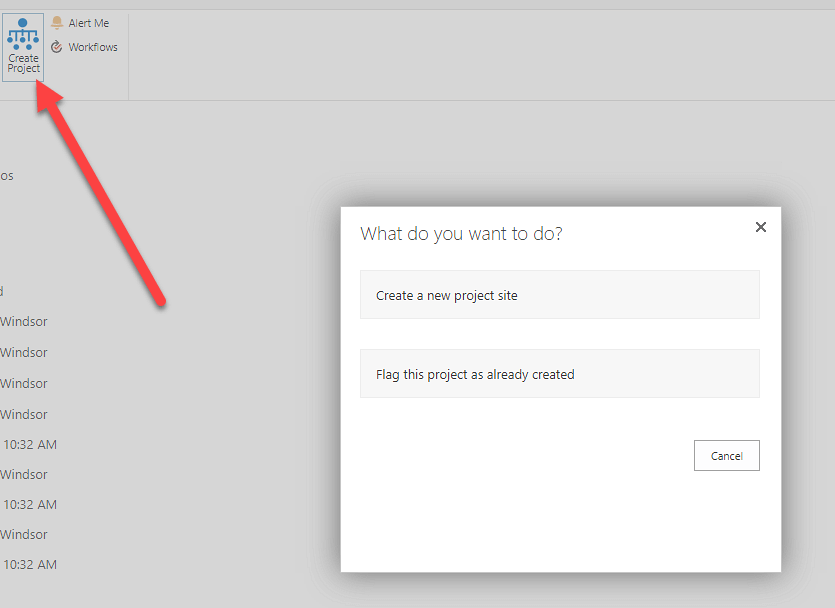Click the truncated 'os' text at left
Viewport: 835px width, 608px height.
coord(7,176)
